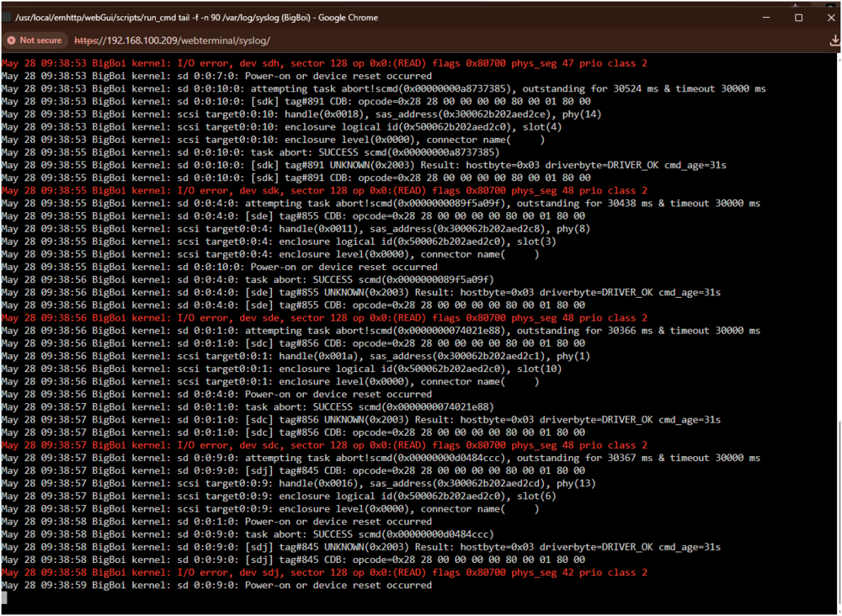Screen dimensions: 842x616
Task: Click the 'sd 0:0:9:0: Power-on or device reset' line
Action: click(216, 586)
